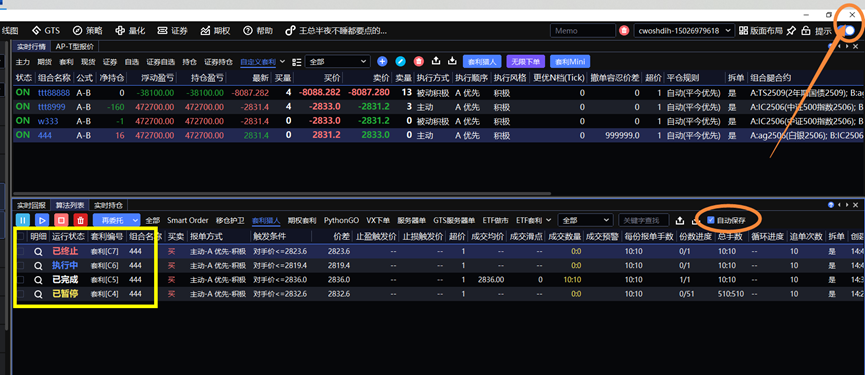The image size is (865, 375).
Task: Tick the header select-all checkbox in algorithm list
Action: point(20,237)
